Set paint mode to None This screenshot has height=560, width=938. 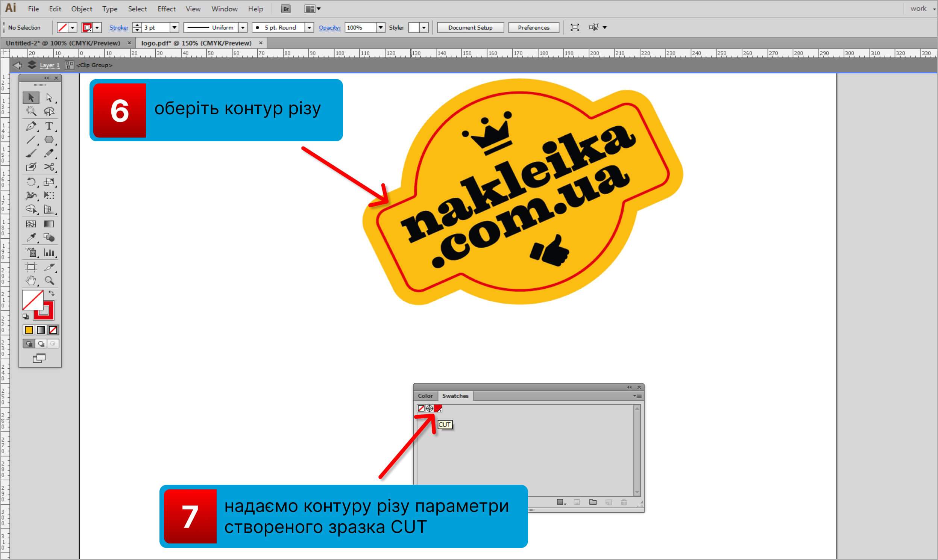[x=53, y=330]
